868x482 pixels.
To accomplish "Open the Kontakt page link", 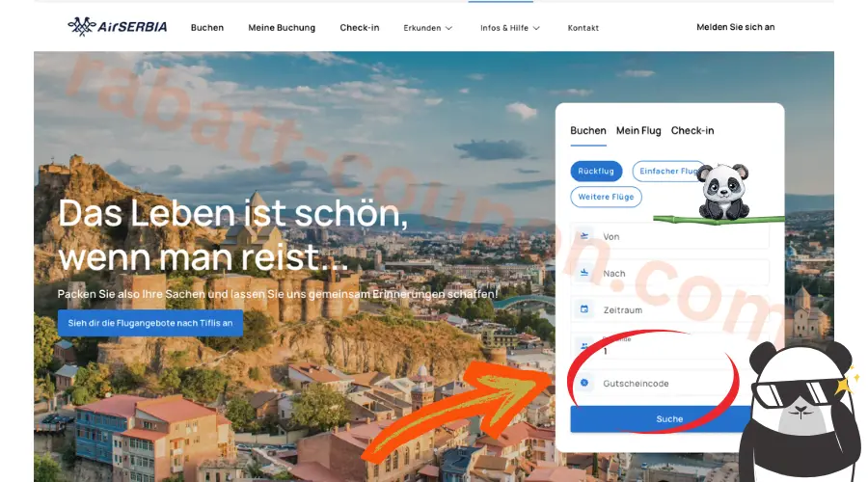I will (x=583, y=28).
